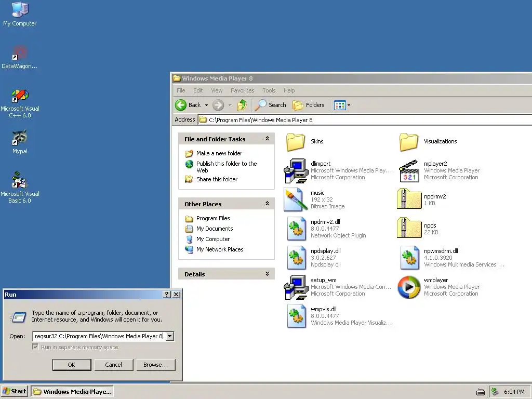Open the Favorites menu
The height and width of the screenshot is (399, 532).
242,90
